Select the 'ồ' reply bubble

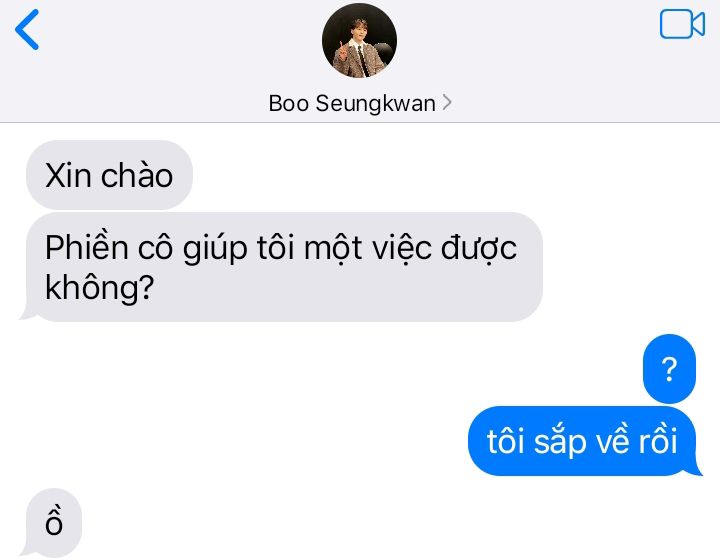[51, 523]
